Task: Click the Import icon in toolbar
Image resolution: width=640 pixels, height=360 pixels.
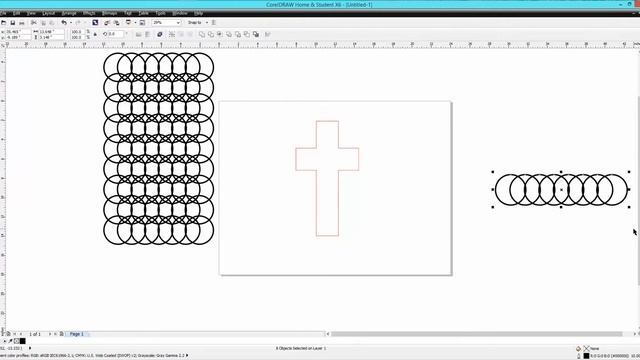Action: point(107,23)
